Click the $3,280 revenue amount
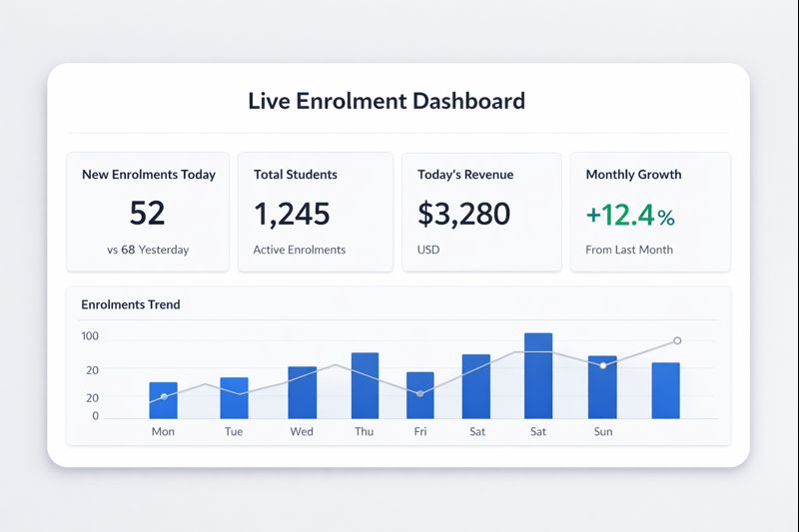Viewport: 799px width, 532px height. click(x=464, y=213)
